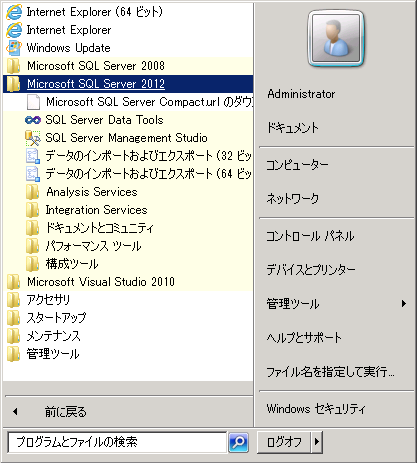This screenshot has height=463, width=417.
Task: Click the プログラムとファイルの検索 search box
Action: 117,442
